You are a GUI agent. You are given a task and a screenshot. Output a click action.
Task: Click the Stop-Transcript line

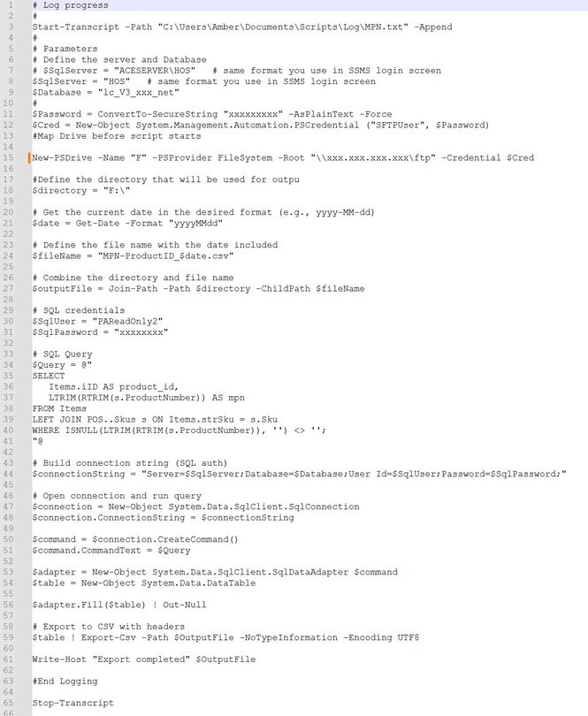73,703
